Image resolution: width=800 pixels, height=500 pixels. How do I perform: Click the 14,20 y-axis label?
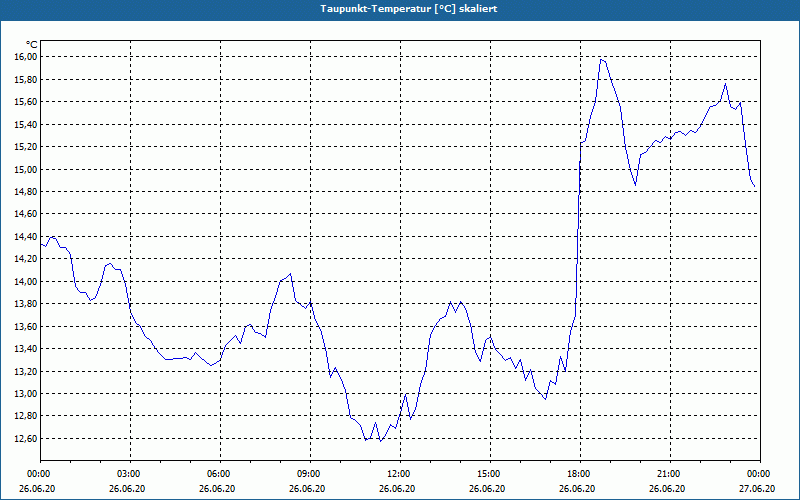point(26,259)
